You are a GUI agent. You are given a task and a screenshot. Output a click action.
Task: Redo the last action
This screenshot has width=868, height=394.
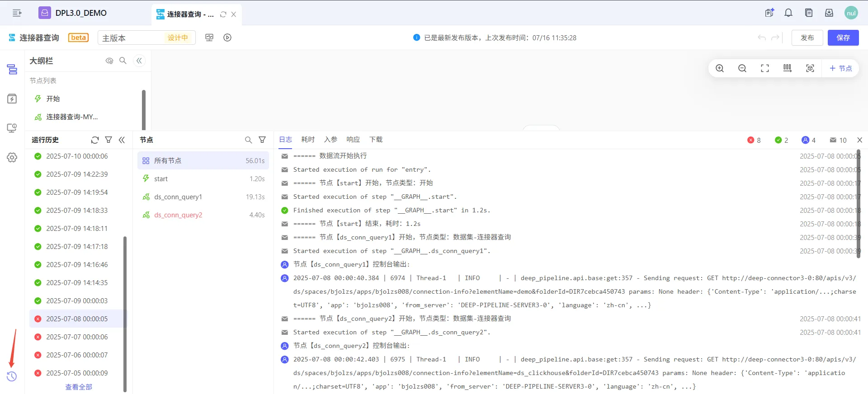(x=775, y=38)
